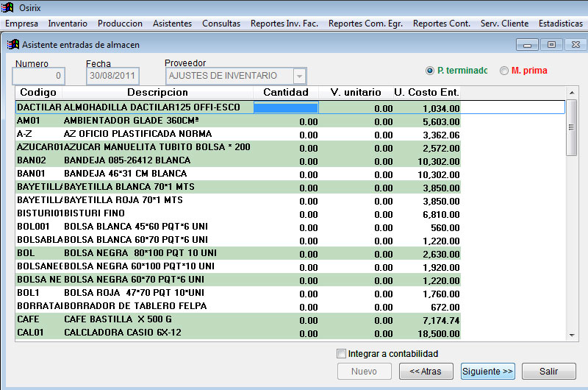Select row CALCLADORA CASIO 6X-12
Screen dimensions: 588x390
tap(238, 333)
